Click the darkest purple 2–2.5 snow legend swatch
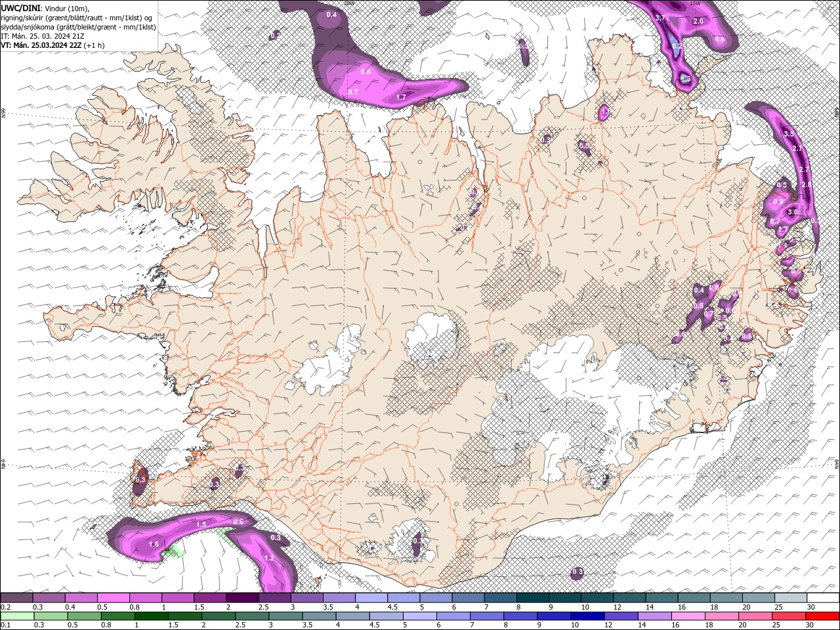Screen dimensions: 840x630 pos(242,598)
